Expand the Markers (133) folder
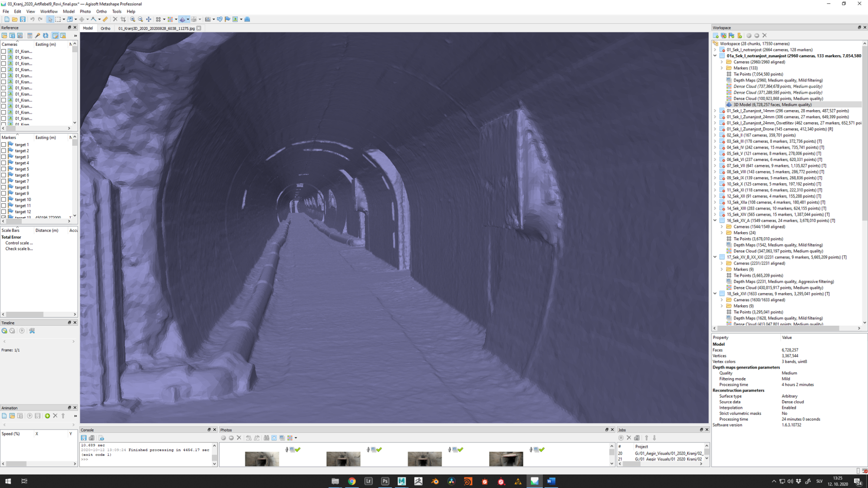868x488 pixels. tap(722, 68)
